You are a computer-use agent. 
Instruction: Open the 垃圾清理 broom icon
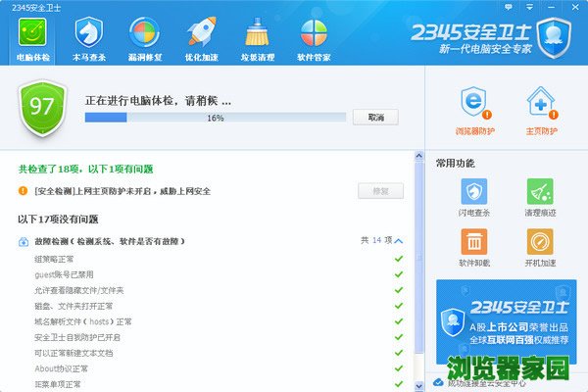(x=259, y=37)
